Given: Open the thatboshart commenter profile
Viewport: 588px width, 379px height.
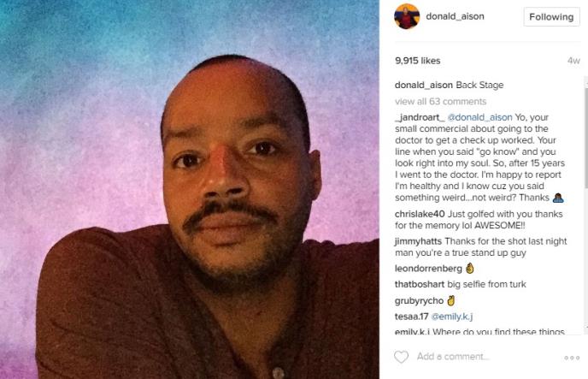Looking at the screenshot, I should [x=420, y=284].
